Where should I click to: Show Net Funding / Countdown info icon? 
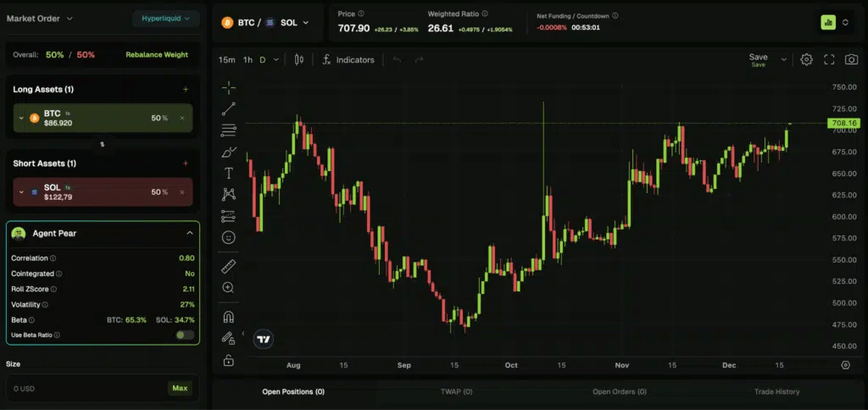[615, 16]
